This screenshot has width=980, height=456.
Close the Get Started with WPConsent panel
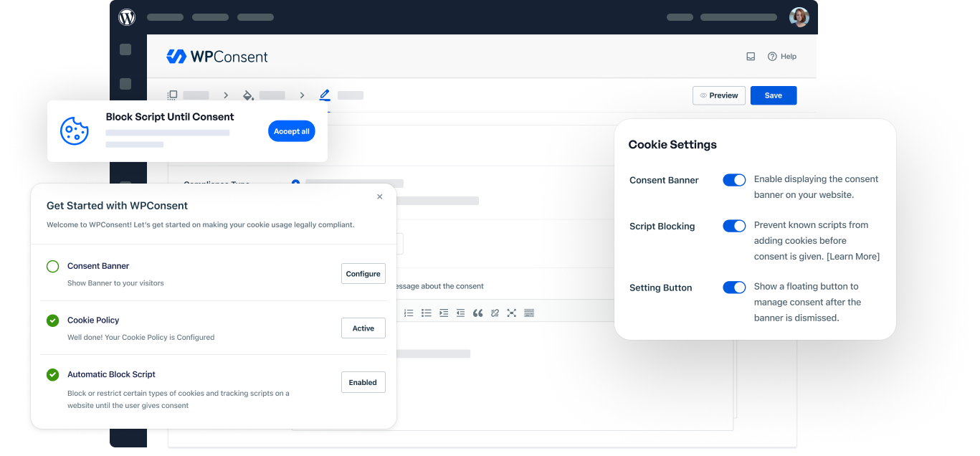[380, 196]
